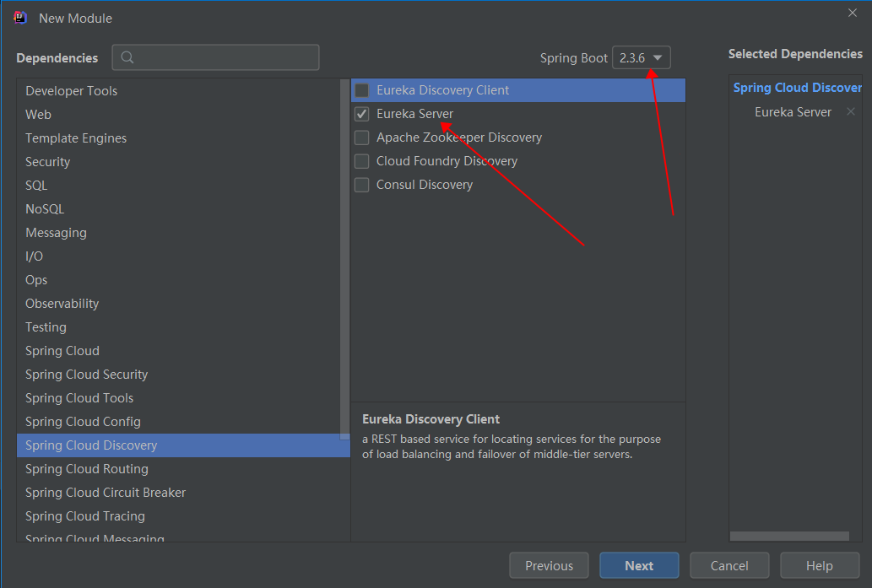Select Spring Cloud Discovery category

[183, 445]
